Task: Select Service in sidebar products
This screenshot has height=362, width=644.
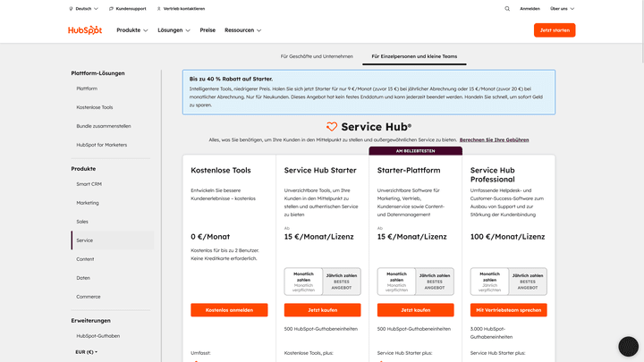Action: click(x=113, y=240)
